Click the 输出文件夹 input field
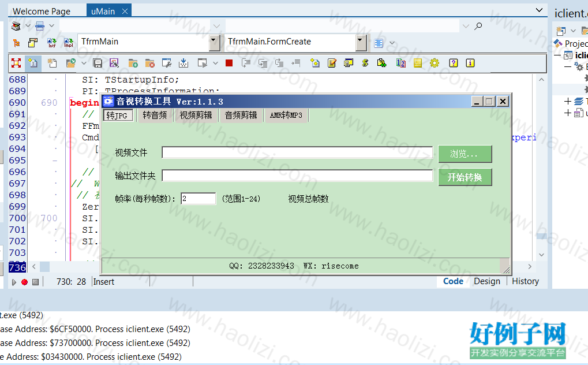Viewport: 588px width, 365px height. tap(297, 176)
